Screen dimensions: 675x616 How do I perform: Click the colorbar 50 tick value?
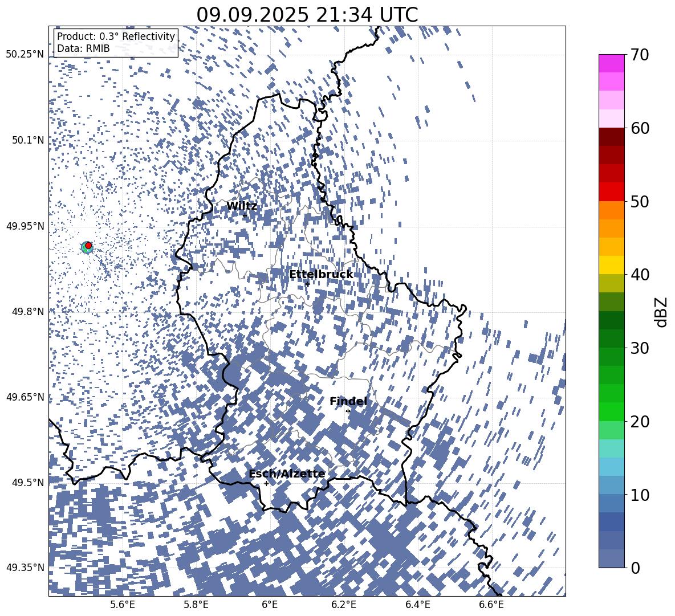(x=640, y=201)
